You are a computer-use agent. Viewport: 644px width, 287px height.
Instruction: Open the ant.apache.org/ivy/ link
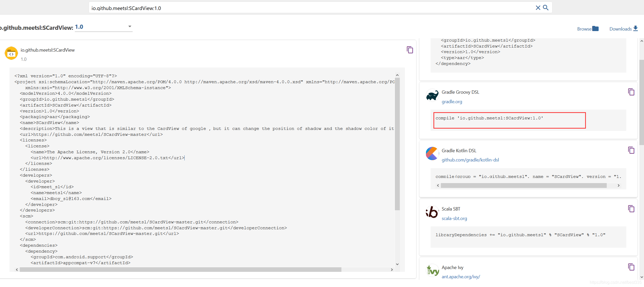point(461,277)
